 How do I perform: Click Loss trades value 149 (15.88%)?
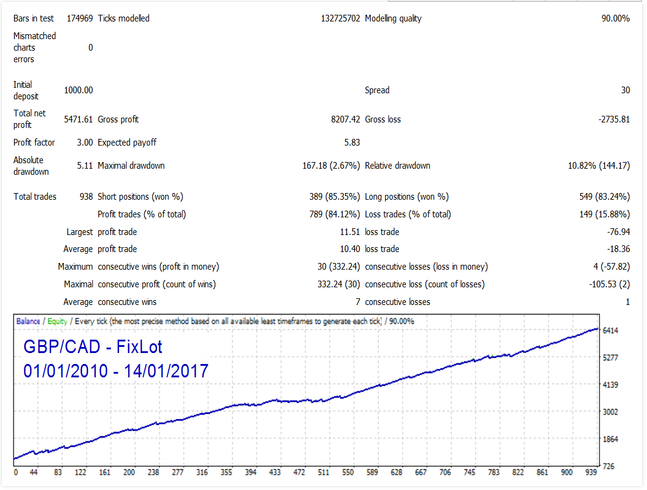[x=604, y=214]
